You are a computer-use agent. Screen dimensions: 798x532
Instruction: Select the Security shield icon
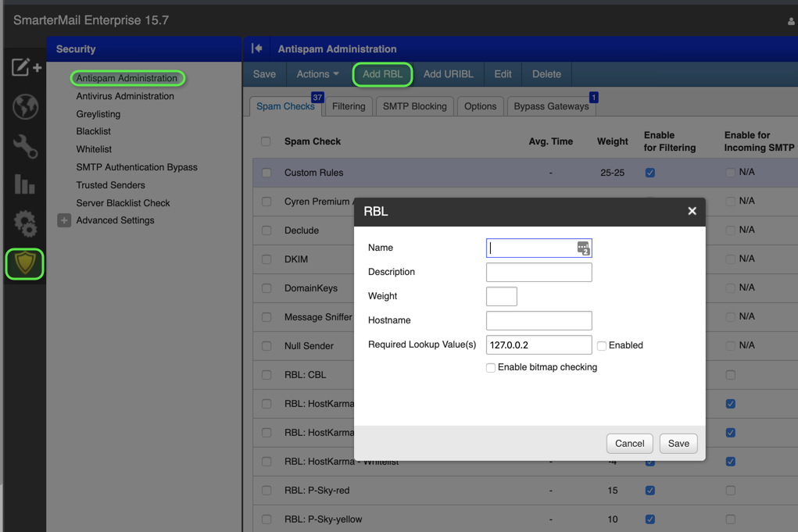25,263
